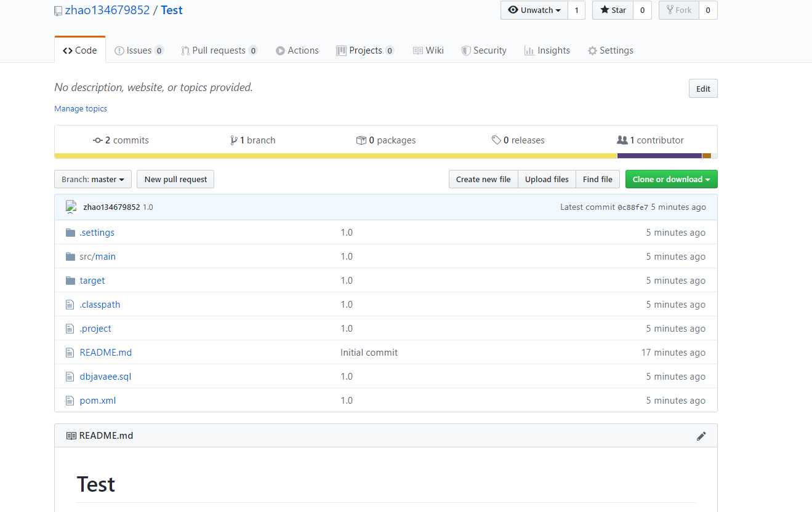
Task: View the 1 branch list
Action: click(x=252, y=140)
